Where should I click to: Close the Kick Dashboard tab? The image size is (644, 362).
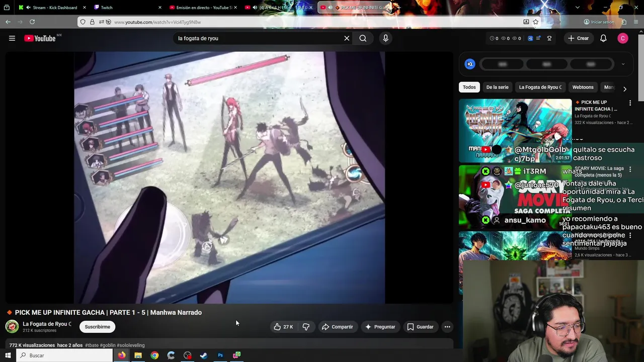tap(84, 8)
